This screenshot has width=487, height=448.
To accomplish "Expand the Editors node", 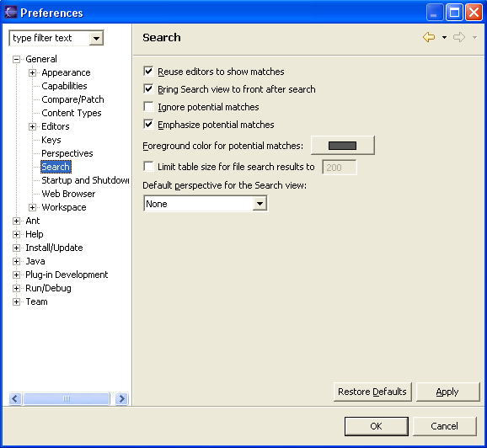I will (x=32, y=126).
